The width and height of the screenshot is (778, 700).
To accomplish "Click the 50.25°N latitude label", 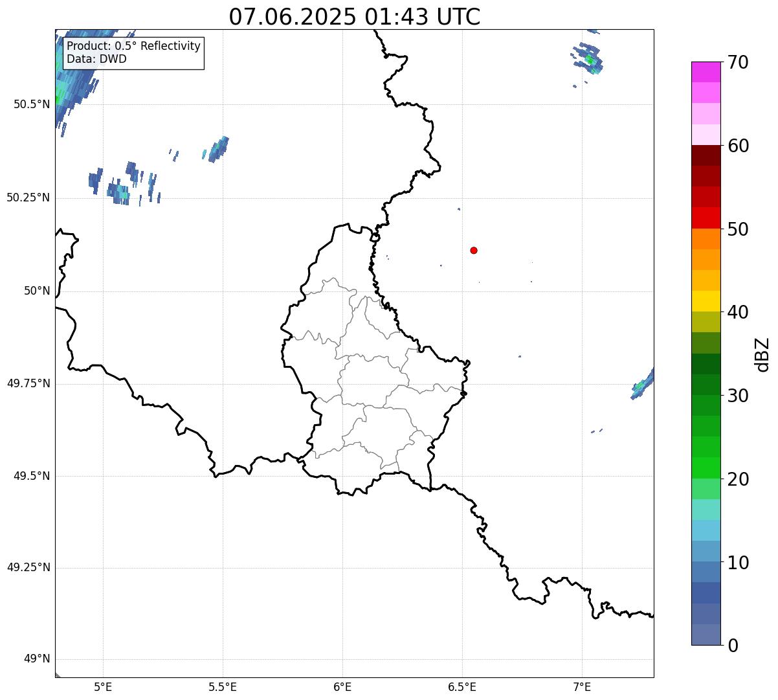I will tap(28, 198).
